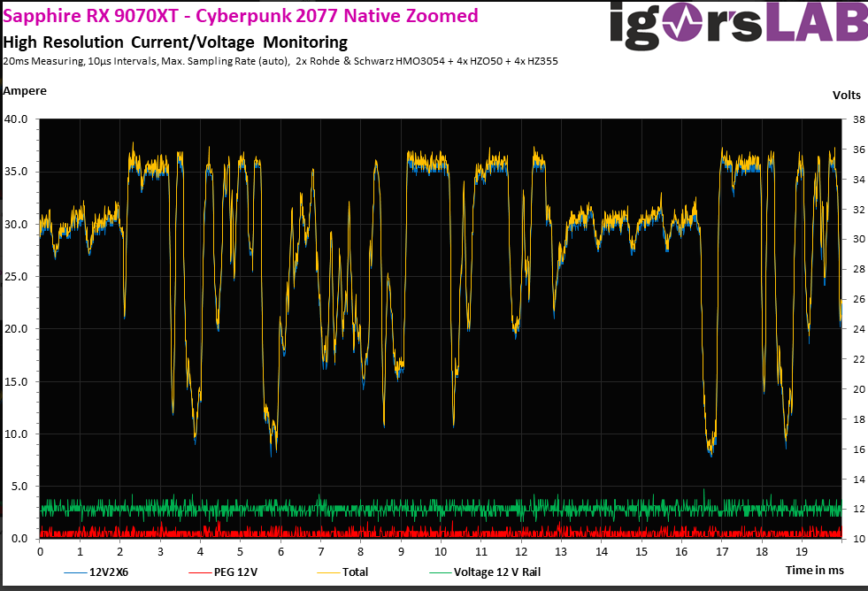The height and width of the screenshot is (591, 868).
Task: Click the 14 volts axis value
Action: [858, 480]
